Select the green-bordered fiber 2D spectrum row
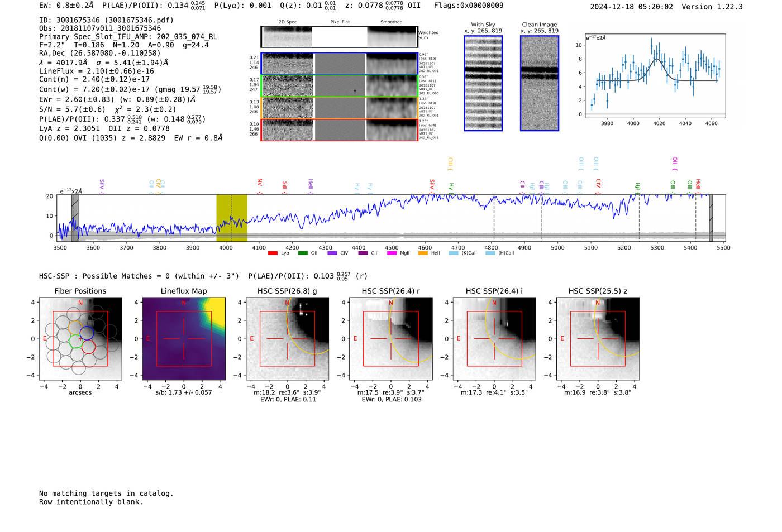 pos(339,86)
